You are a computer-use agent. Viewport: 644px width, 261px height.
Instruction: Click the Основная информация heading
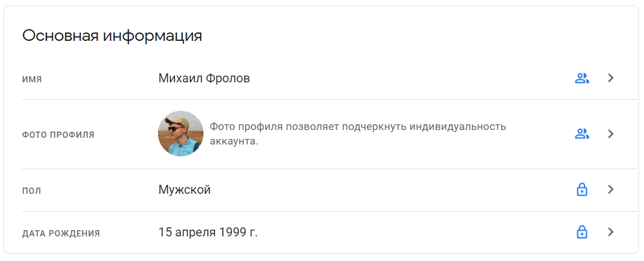point(112,36)
